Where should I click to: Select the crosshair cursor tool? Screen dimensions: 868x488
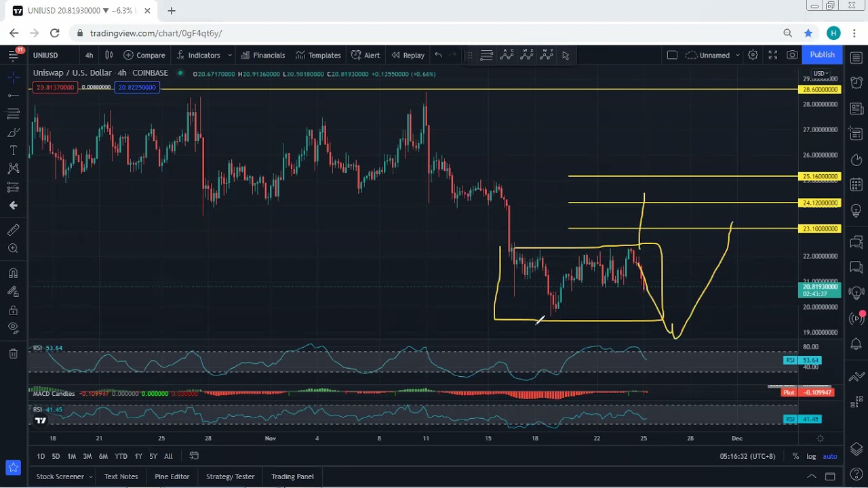click(x=13, y=77)
